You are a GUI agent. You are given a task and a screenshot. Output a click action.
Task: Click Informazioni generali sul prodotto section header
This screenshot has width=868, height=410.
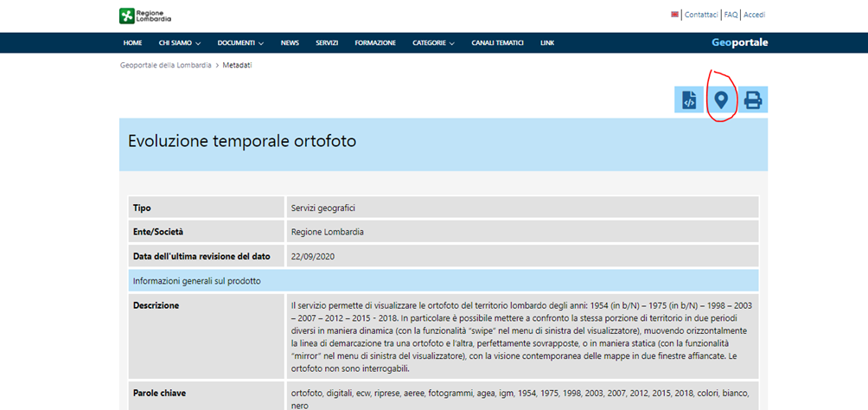point(196,281)
